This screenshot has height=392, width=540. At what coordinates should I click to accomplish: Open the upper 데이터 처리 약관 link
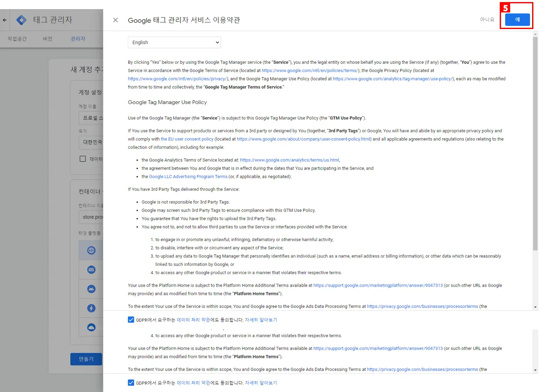pyautogui.click(x=193, y=320)
